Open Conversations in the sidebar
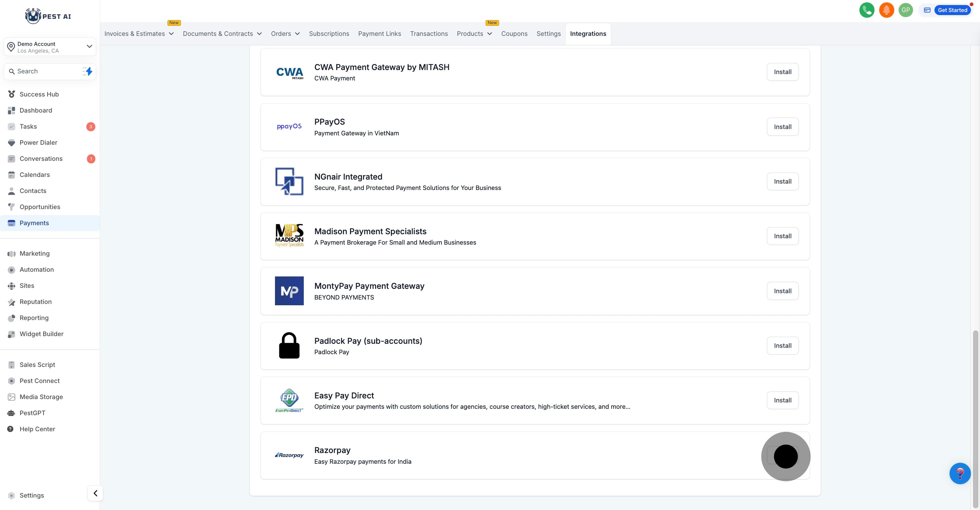The width and height of the screenshot is (980, 510). click(41, 159)
